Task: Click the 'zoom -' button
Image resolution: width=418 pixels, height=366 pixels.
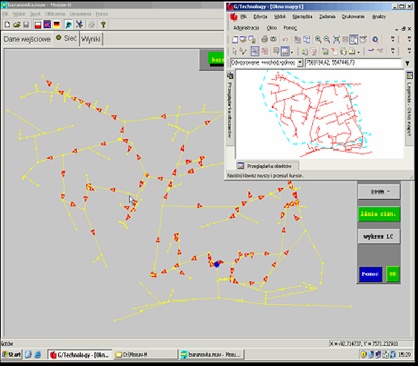Action: click(379, 192)
